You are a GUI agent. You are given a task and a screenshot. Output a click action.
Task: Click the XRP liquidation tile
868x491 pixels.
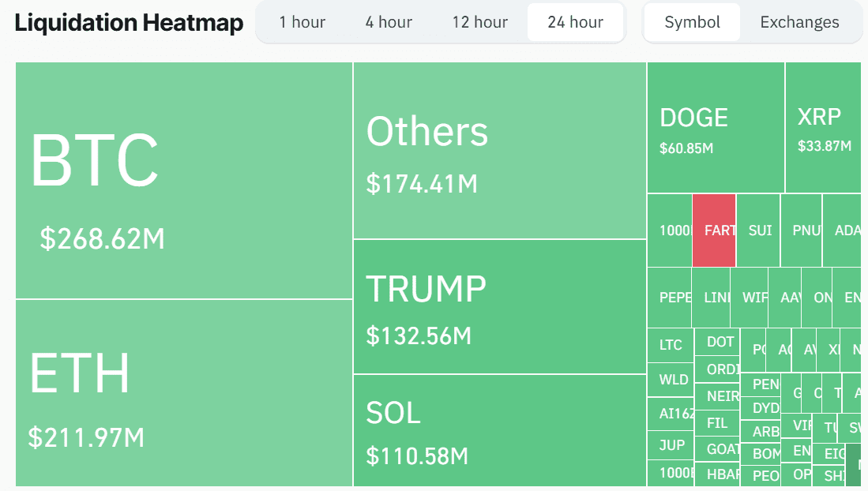[821, 126]
